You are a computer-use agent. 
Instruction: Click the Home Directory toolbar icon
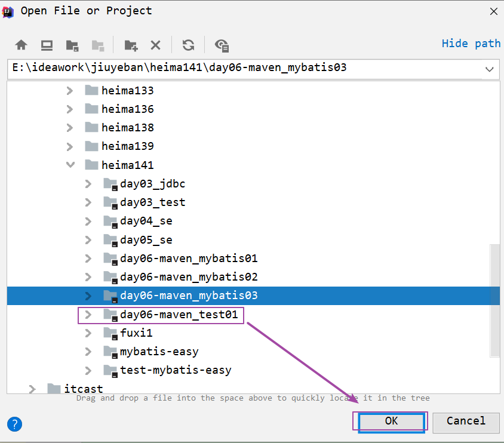click(21, 45)
